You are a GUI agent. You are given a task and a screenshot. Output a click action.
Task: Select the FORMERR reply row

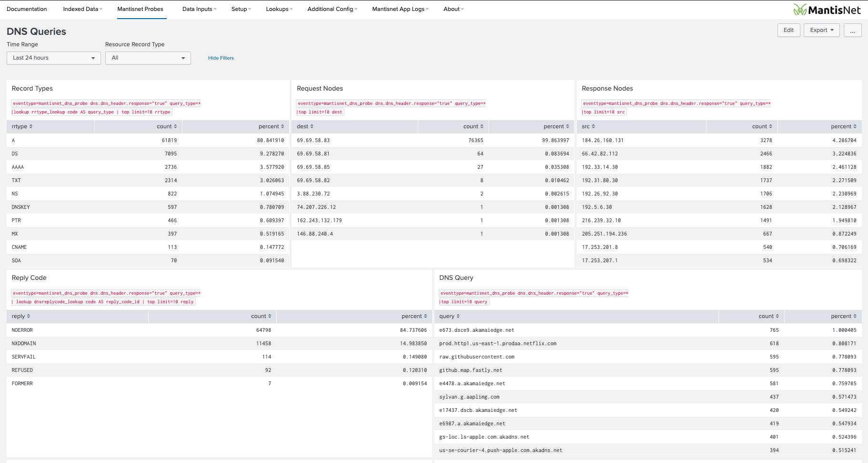tap(219, 383)
